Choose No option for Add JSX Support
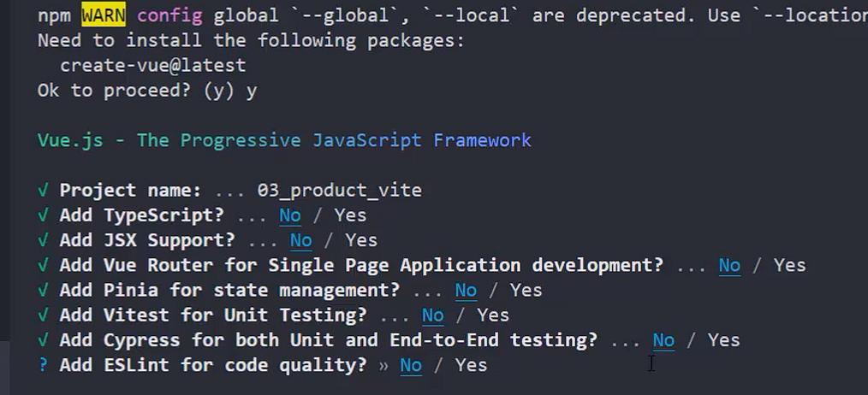 click(301, 240)
